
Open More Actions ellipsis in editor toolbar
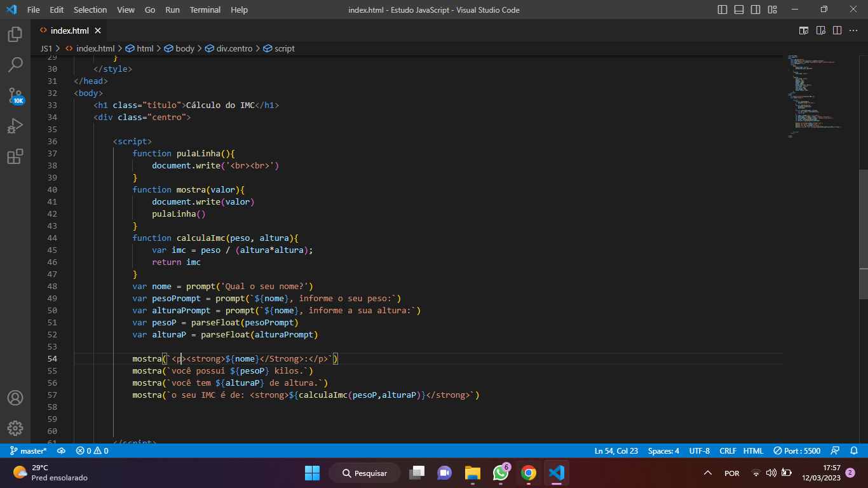(853, 30)
